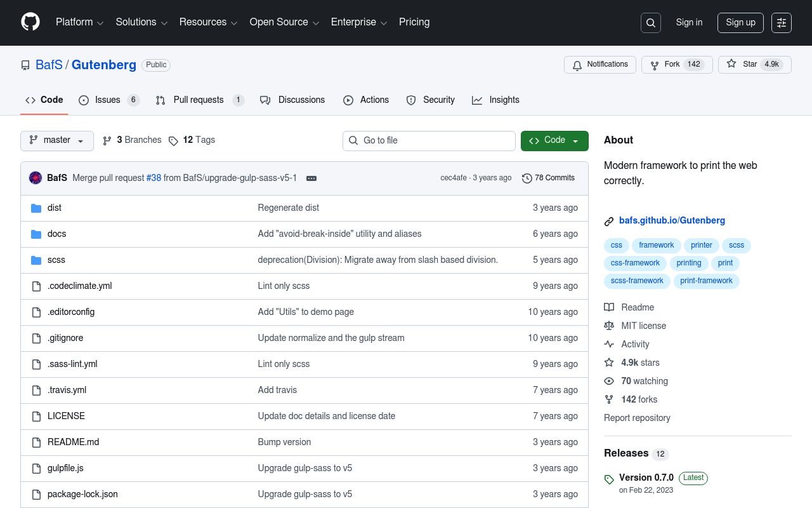Click the Version 0.7.0 tag icon

(x=609, y=479)
